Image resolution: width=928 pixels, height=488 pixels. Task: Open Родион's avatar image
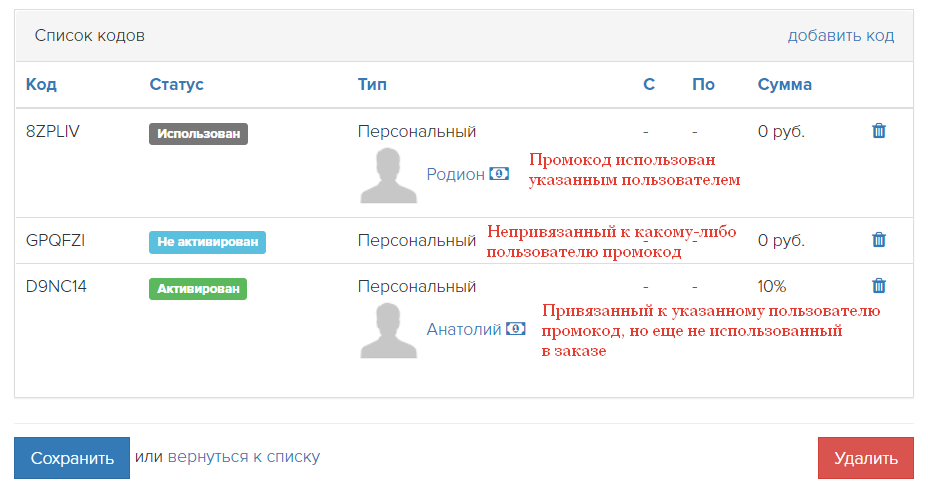(x=388, y=176)
